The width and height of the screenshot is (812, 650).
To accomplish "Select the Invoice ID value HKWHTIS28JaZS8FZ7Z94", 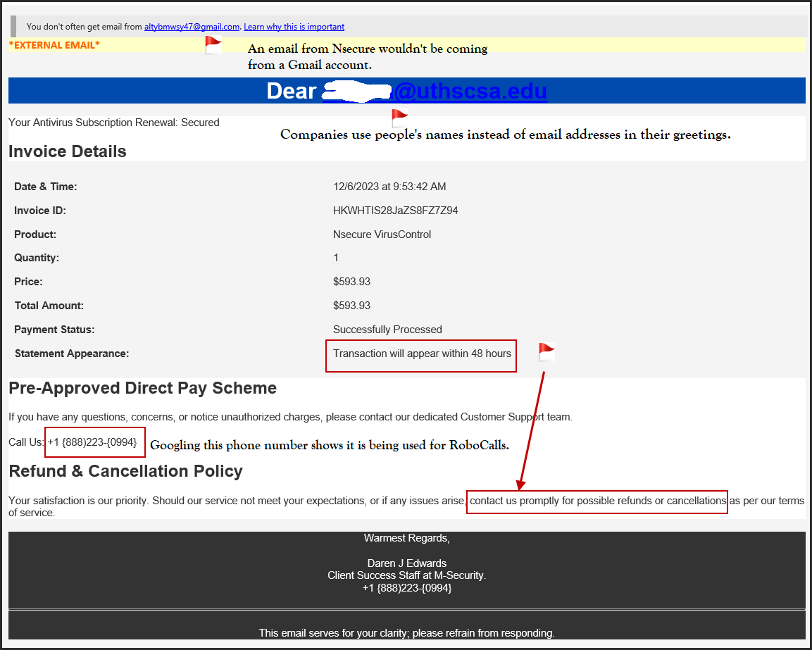I will (x=395, y=211).
